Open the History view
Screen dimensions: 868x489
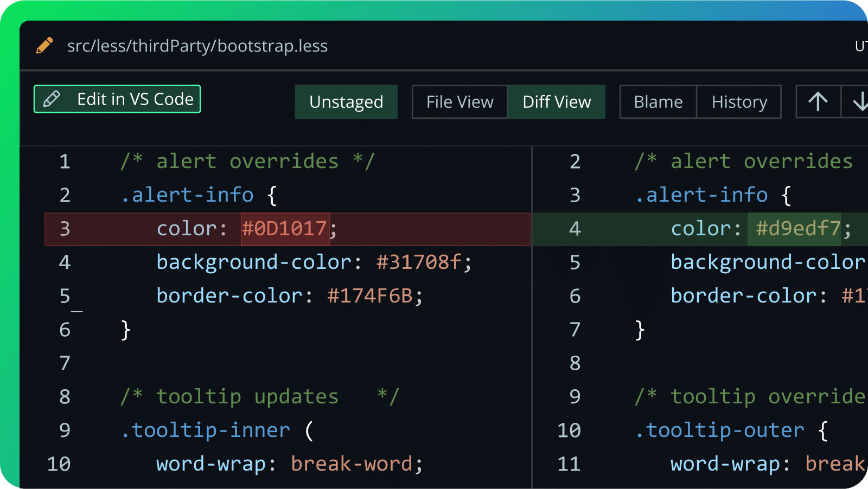click(739, 101)
